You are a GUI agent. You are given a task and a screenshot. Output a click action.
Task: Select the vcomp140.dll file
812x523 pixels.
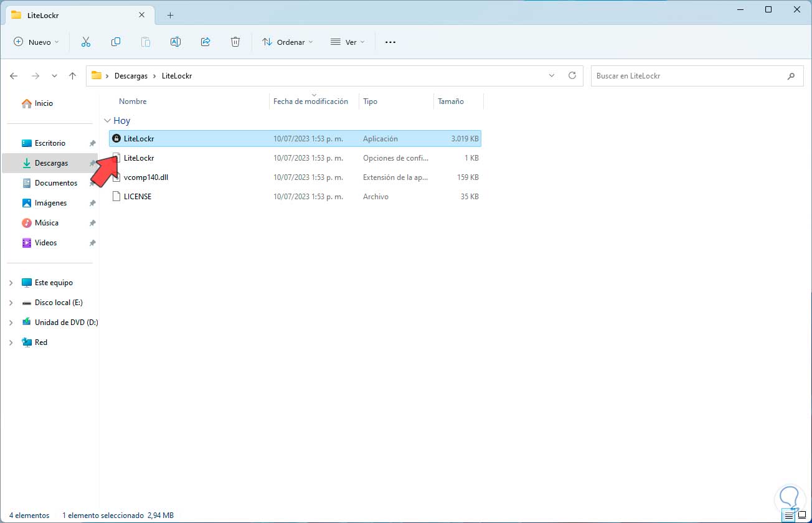(146, 177)
